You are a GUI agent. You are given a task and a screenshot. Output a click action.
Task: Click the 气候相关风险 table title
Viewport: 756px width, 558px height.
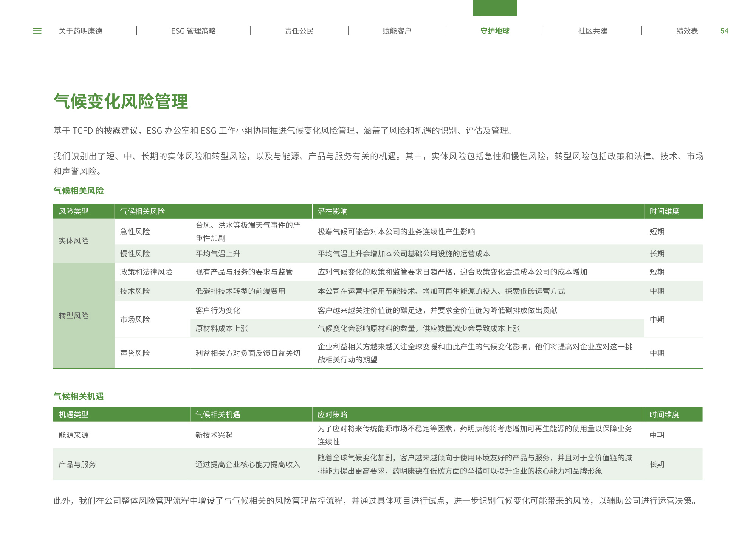(x=79, y=191)
